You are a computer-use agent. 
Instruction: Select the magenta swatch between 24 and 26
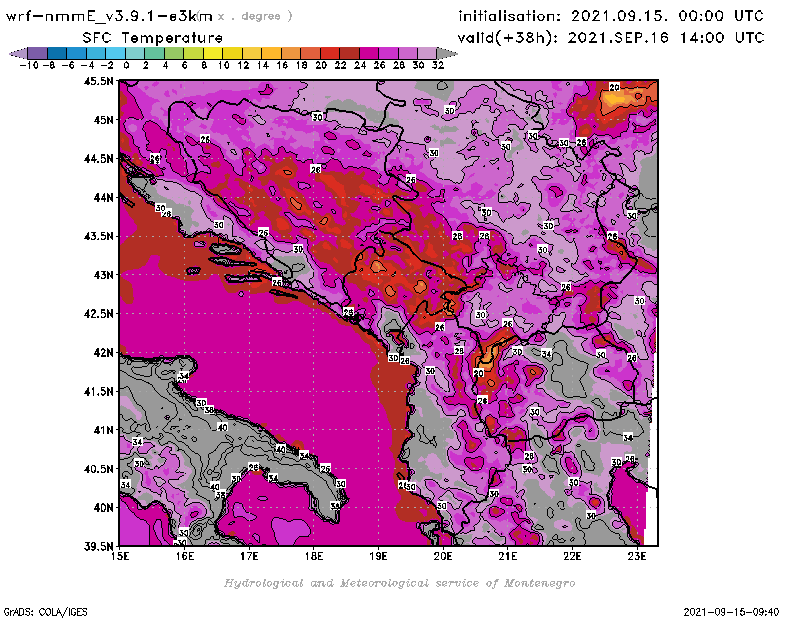click(368, 53)
